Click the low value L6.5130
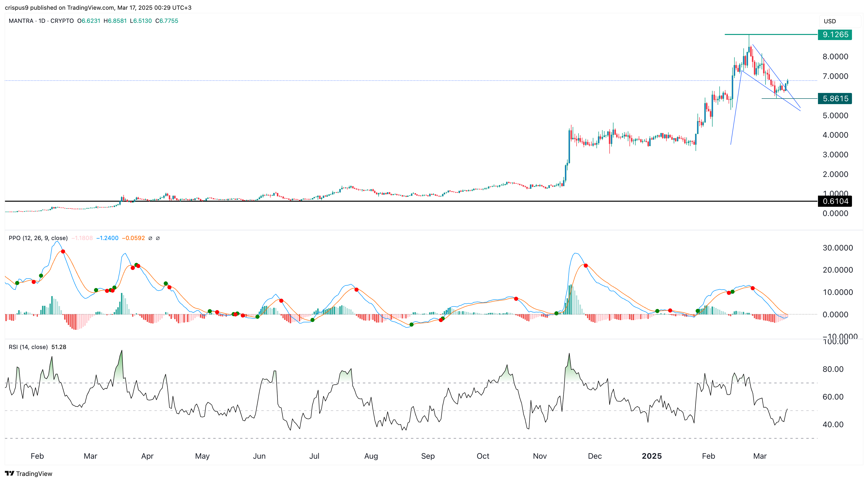 click(x=141, y=21)
